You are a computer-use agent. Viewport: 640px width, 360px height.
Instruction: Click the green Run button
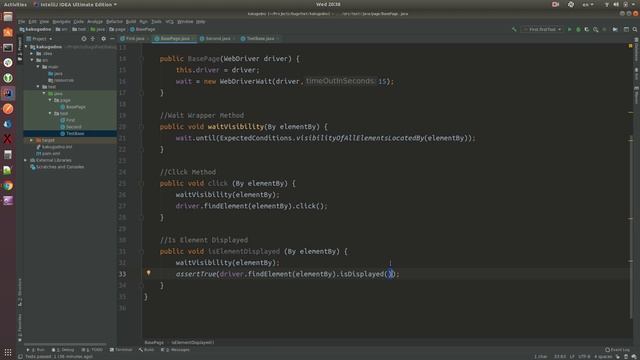(x=570, y=29)
